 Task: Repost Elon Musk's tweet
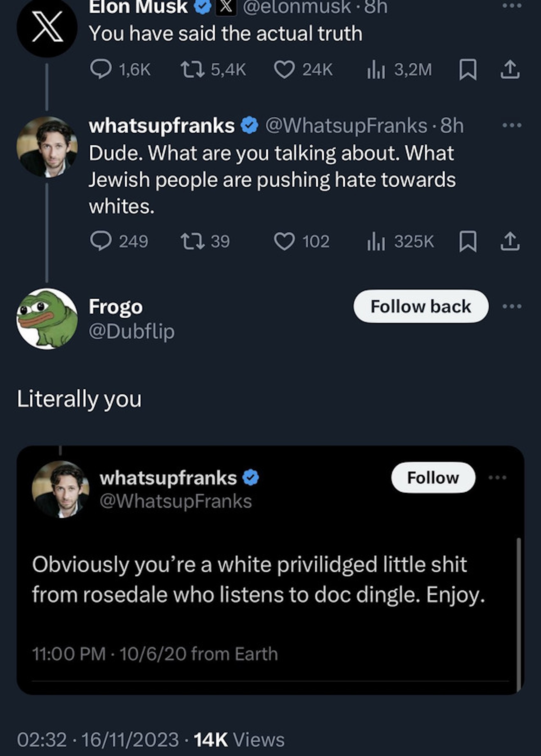(192, 69)
